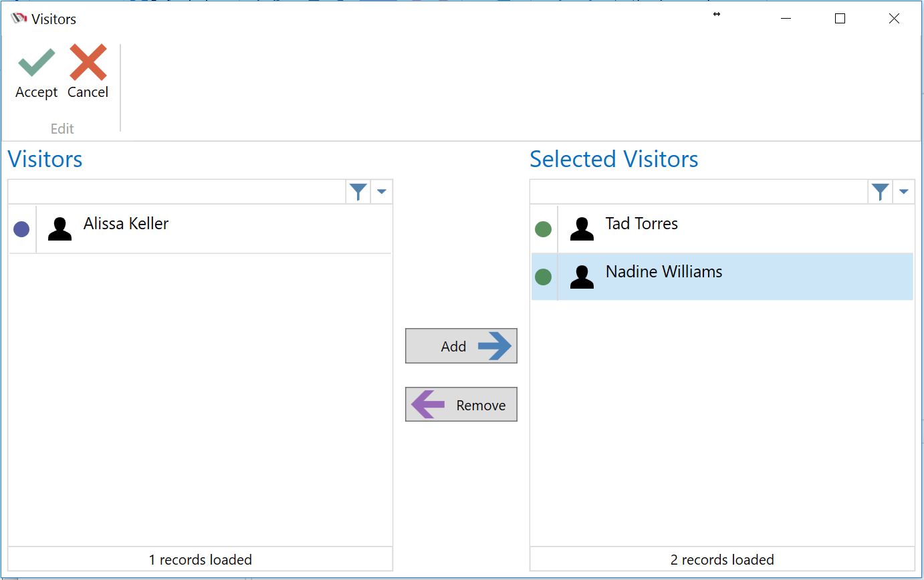Select Nadine Williams row

tap(722, 277)
